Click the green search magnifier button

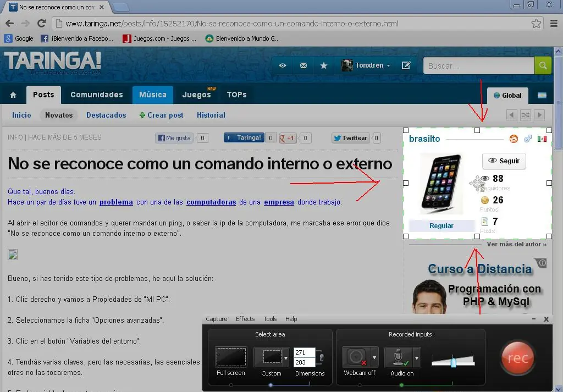pyautogui.click(x=543, y=65)
